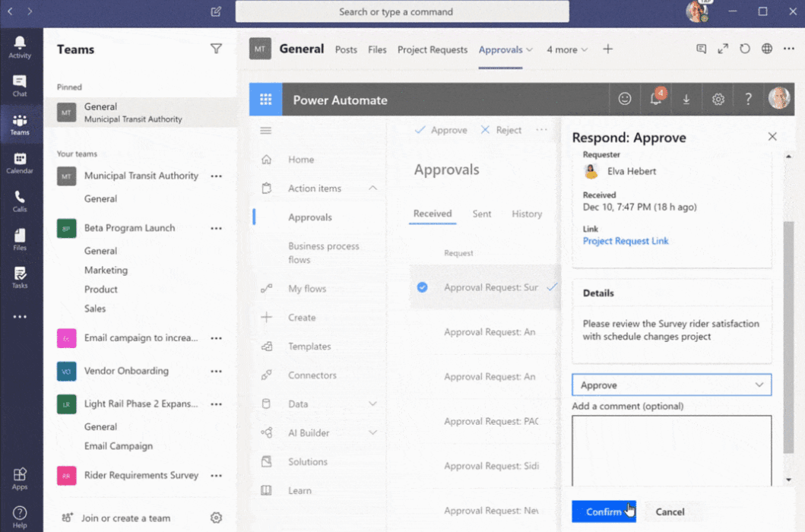Click Reject in the approvals toolbar
This screenshot has height=532, width=805.
[500, 130]
